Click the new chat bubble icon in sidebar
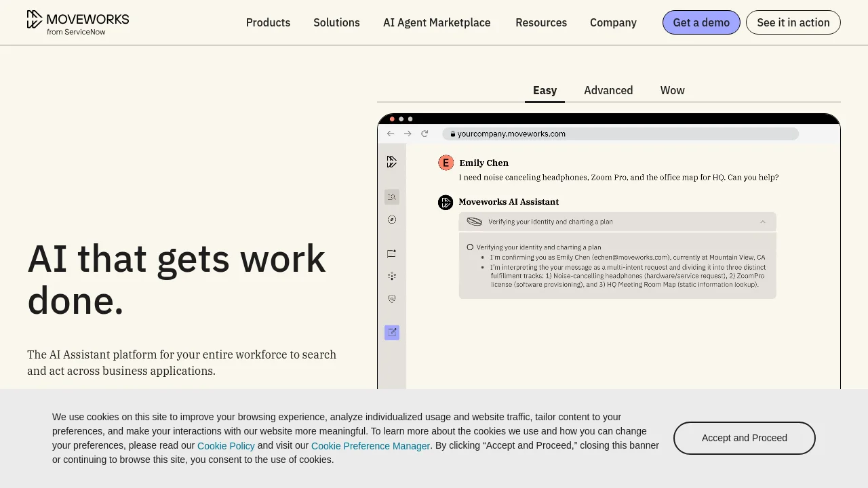This screenshot has width=868, height=488. [x=392, y=253]
